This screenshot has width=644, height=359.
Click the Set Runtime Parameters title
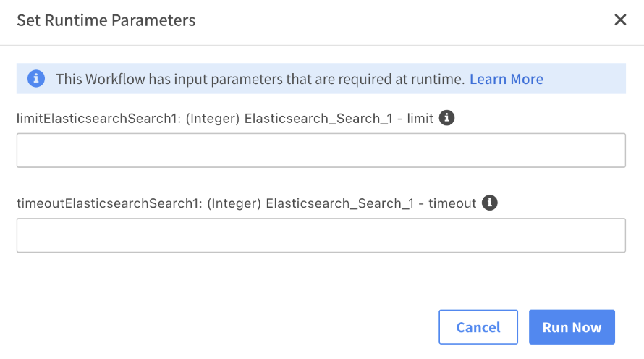(106, 20)
